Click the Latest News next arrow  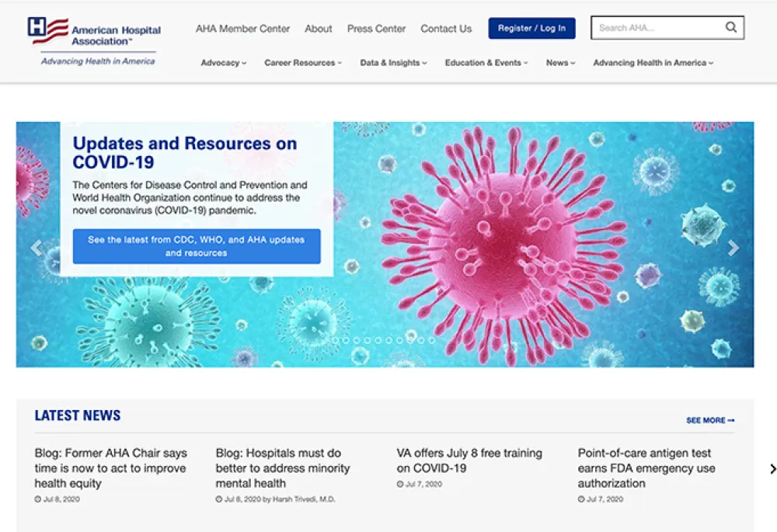[x=772, y=468]
